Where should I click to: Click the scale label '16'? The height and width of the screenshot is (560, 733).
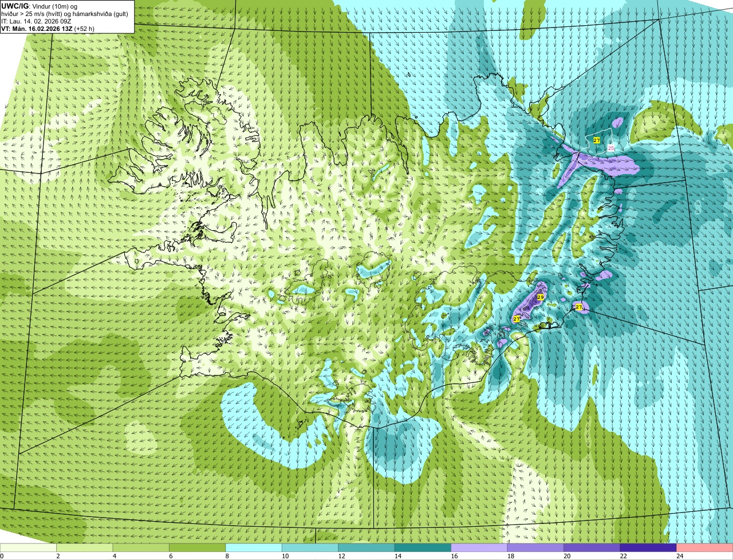454,555
